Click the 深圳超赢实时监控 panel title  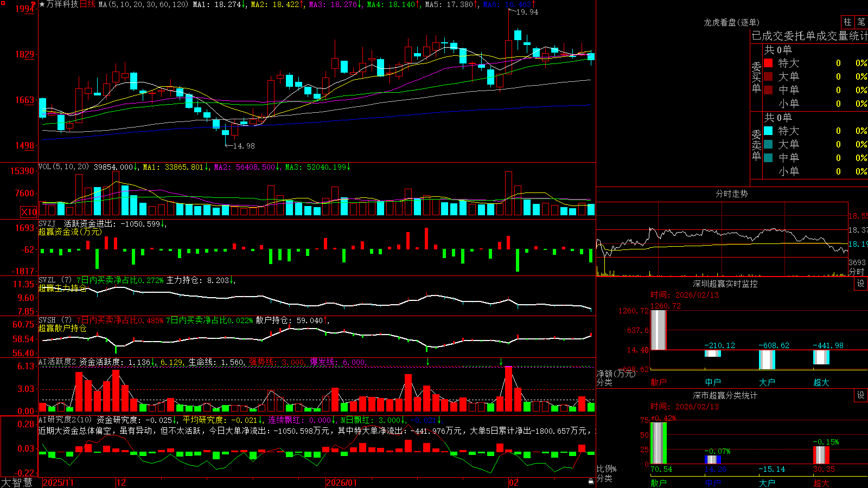pyautogui.click(x=725, y=284)
